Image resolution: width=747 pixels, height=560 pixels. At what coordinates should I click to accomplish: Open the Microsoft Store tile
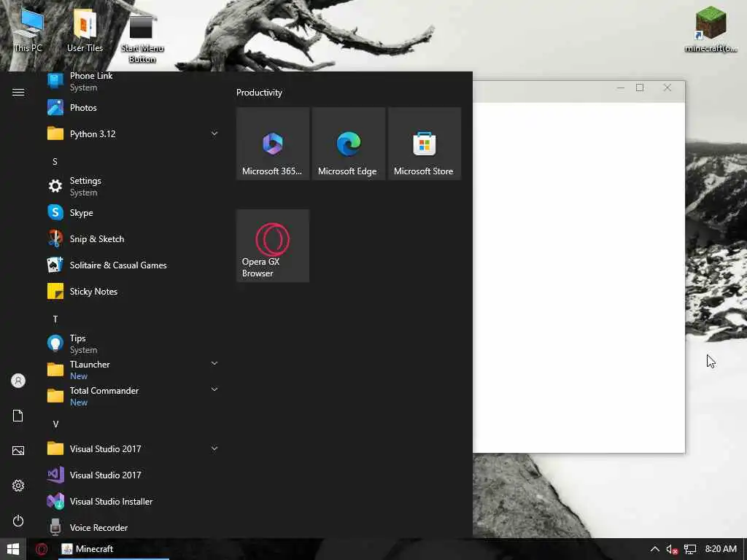pos(424,144)
